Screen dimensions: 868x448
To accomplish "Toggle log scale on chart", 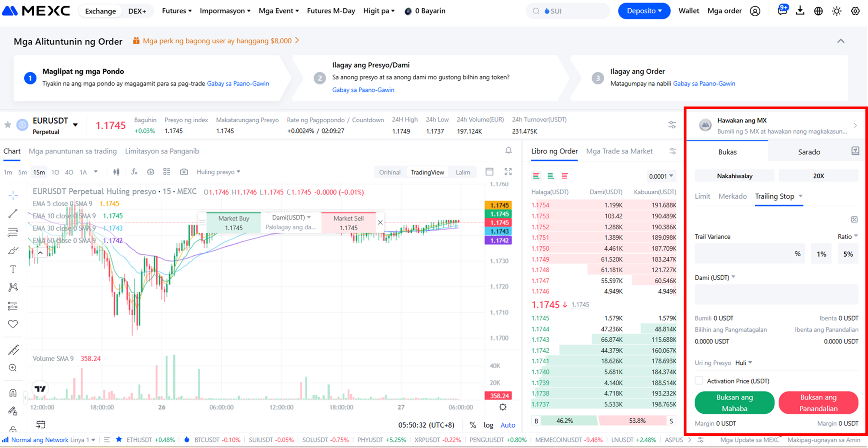I will click(x=488, y=425).
